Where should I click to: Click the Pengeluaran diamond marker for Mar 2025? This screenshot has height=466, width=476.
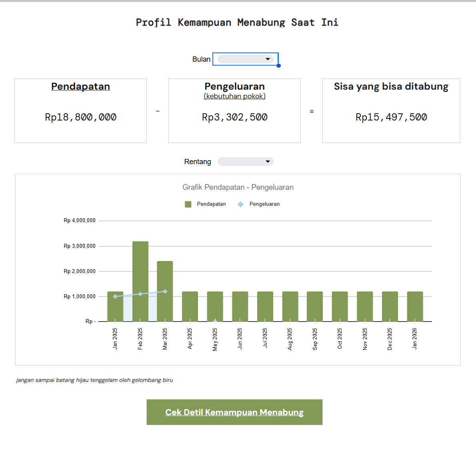(165, 291)
